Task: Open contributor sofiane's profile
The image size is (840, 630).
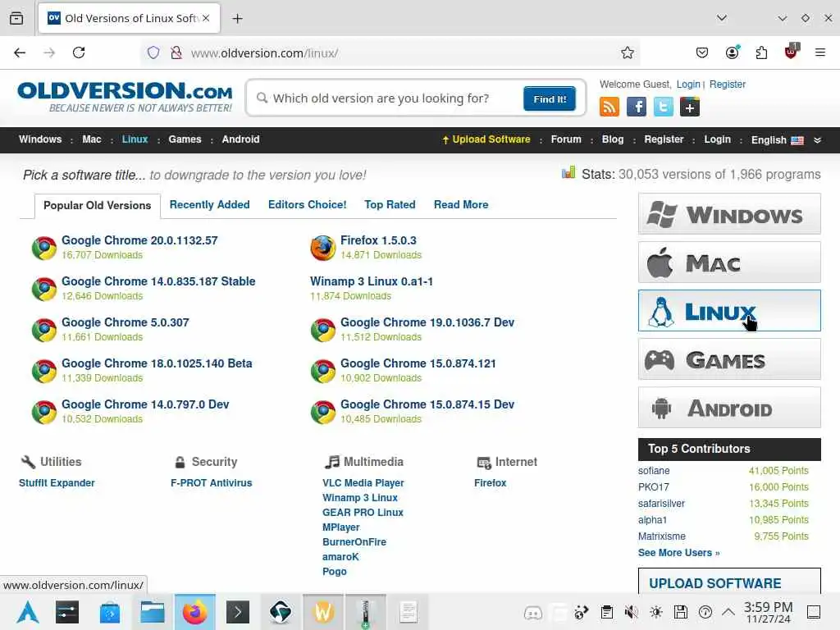Action: [654, 470]
